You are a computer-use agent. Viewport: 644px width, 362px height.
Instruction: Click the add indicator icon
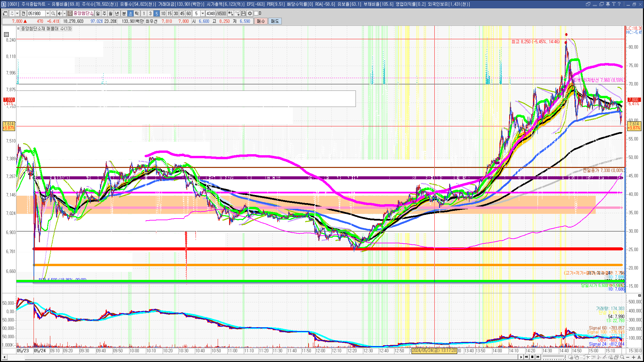click(237, 13)
